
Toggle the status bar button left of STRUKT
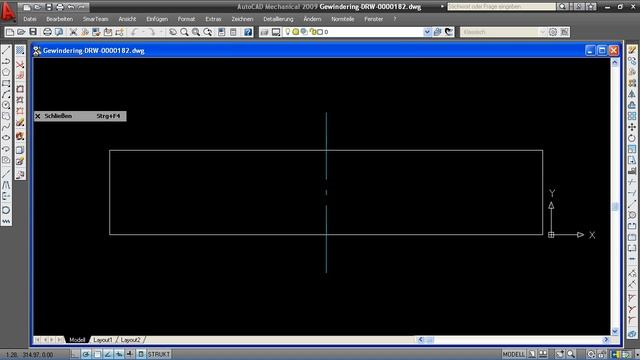coord(141,354)
